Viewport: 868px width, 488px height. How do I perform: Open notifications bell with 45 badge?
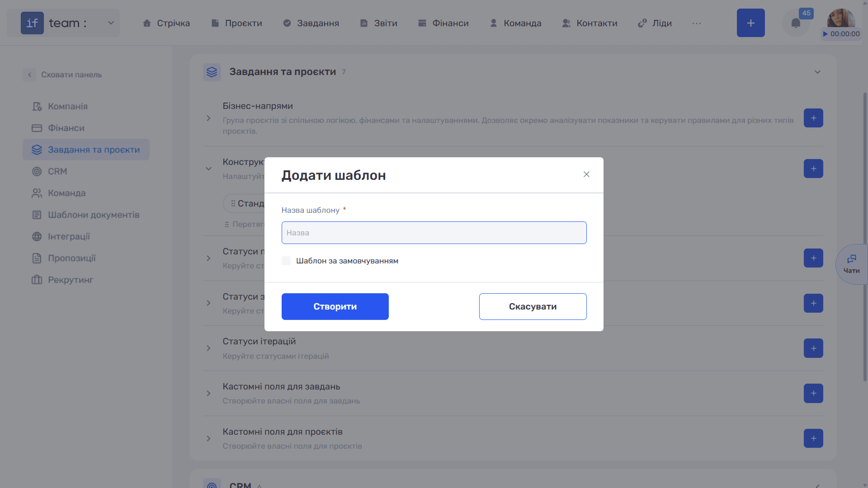(x=796, y=23)
